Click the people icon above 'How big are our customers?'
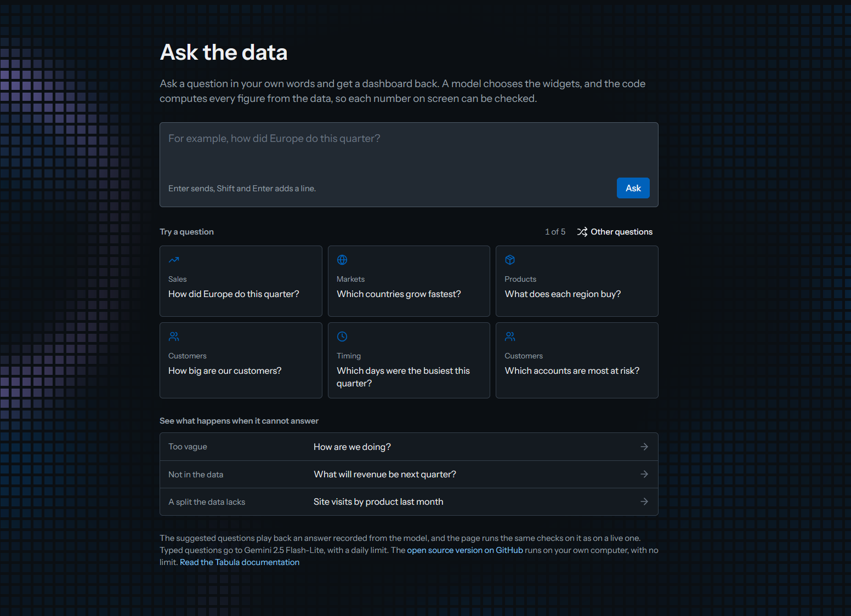 coord(174,336)
